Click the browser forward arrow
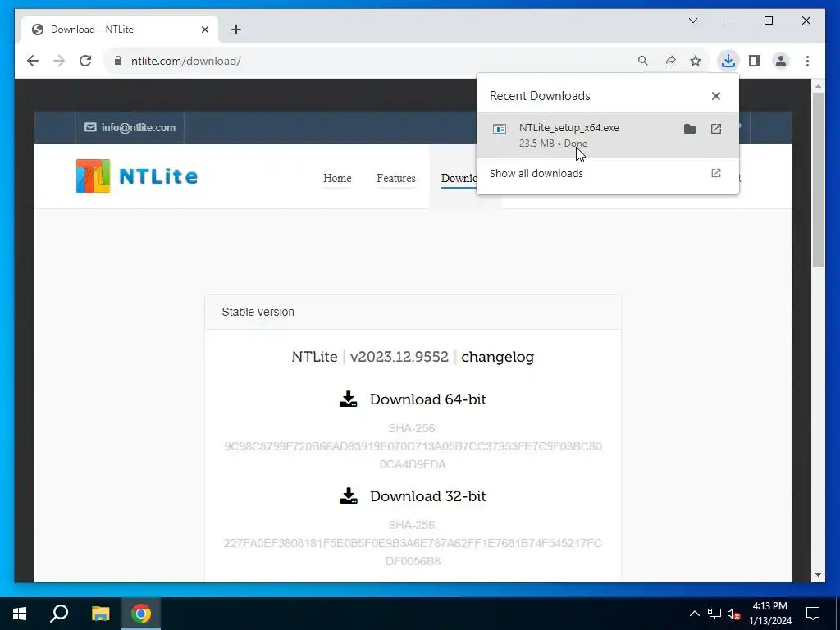The width and height of the screenshot is (840, 630). (59, 61)
